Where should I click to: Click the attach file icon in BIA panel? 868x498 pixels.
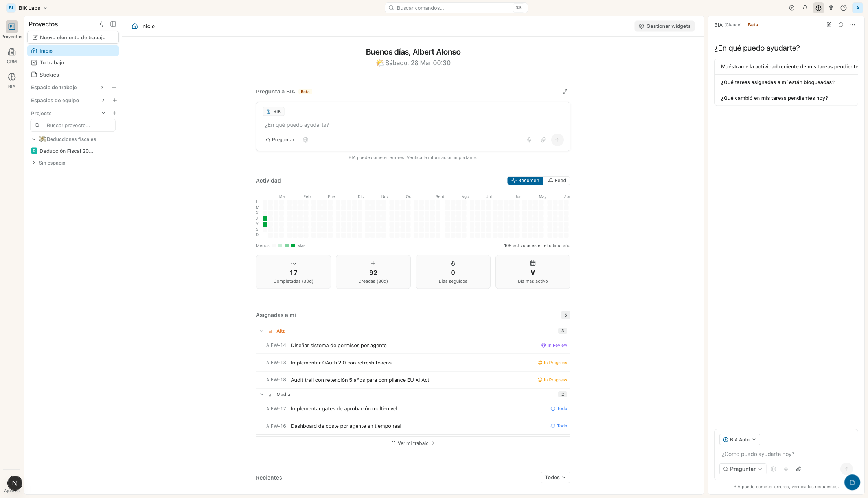(x=798, y=469)
